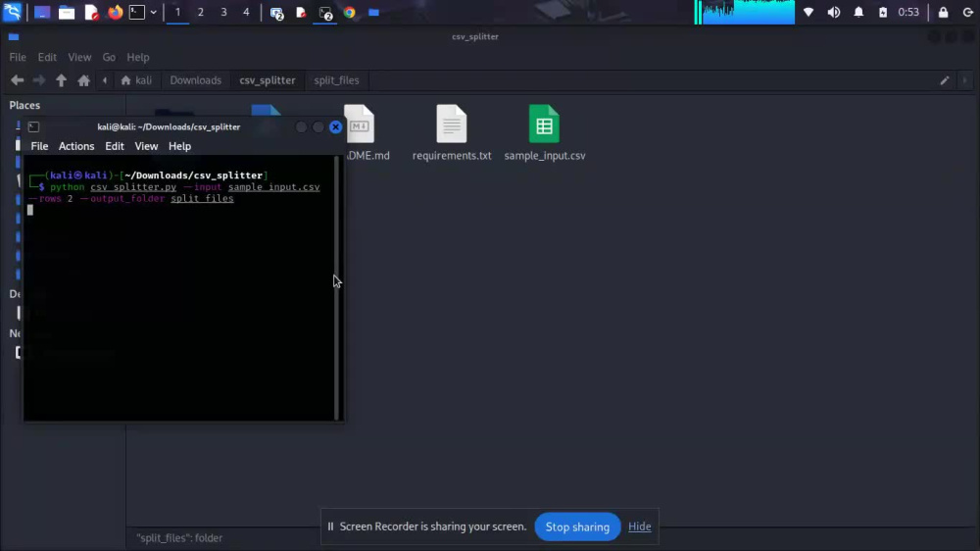The width and height of the screenshot is (980, 551).
Task: Click the terminal scrollbar
Action: [x=337, y=287]
